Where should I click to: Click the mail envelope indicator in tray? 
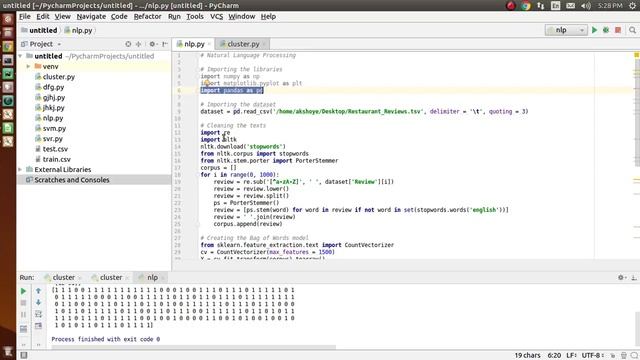(x=571, y=6)
